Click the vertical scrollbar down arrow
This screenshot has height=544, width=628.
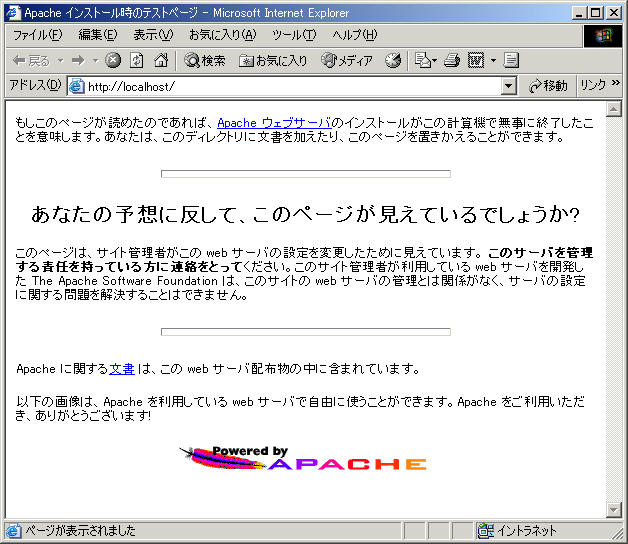click(614, 510)
